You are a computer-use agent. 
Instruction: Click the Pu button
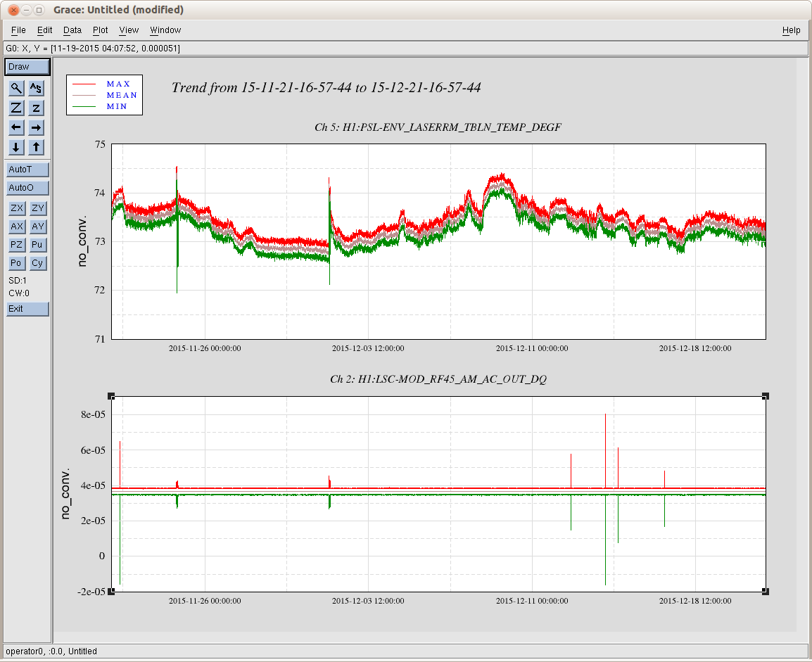point(37,245)
